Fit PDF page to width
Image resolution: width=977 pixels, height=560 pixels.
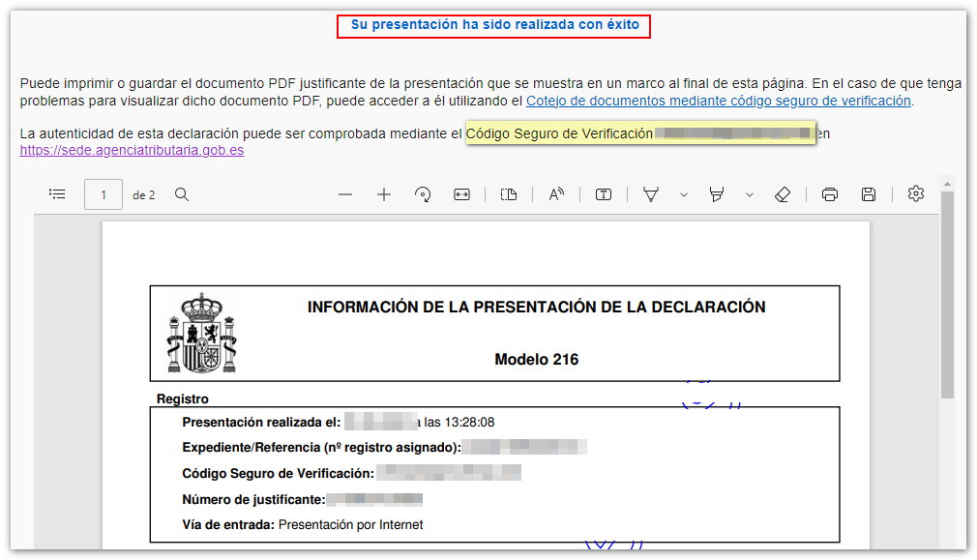coord(461,194)
